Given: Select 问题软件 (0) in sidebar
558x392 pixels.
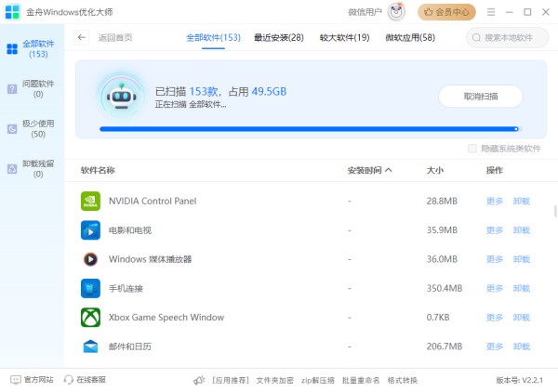Looking at the screenshot, I should pyautogui.click(x=32, y=89).
